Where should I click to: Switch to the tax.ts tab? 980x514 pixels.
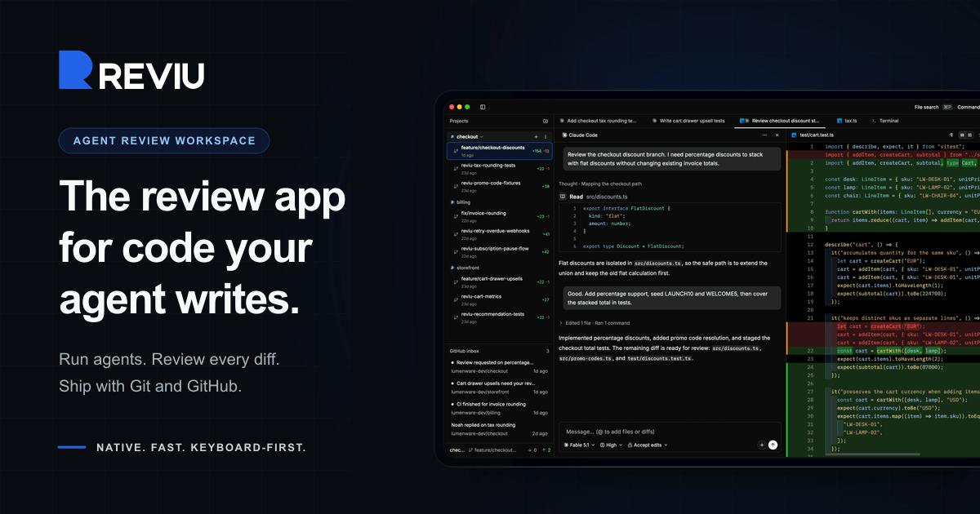(x=848, y=121)
